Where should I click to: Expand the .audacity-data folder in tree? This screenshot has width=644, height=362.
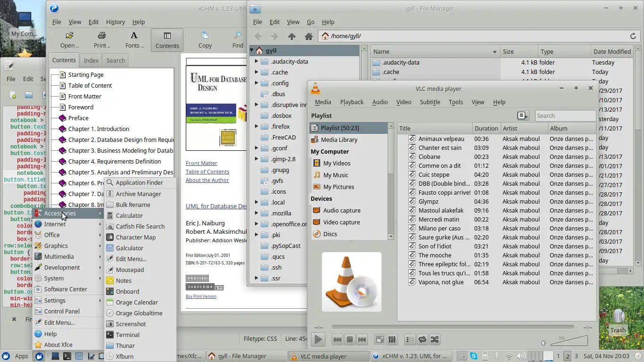click(256, 61)
